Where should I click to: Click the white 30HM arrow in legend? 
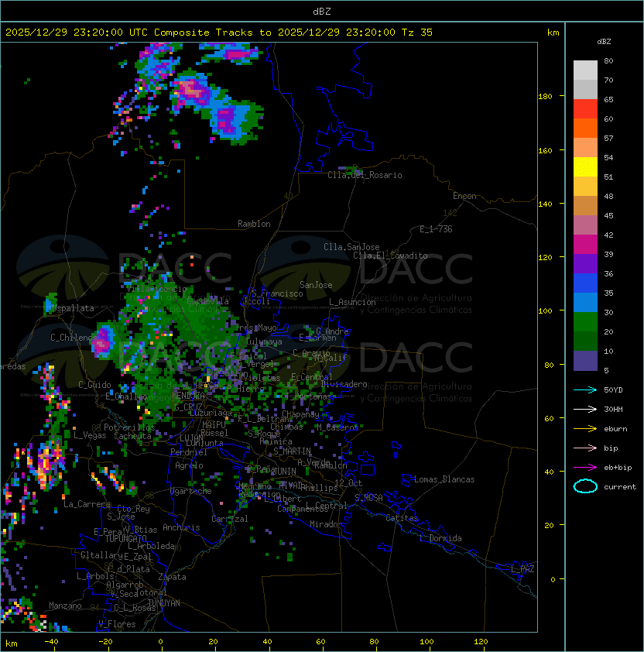585,409
